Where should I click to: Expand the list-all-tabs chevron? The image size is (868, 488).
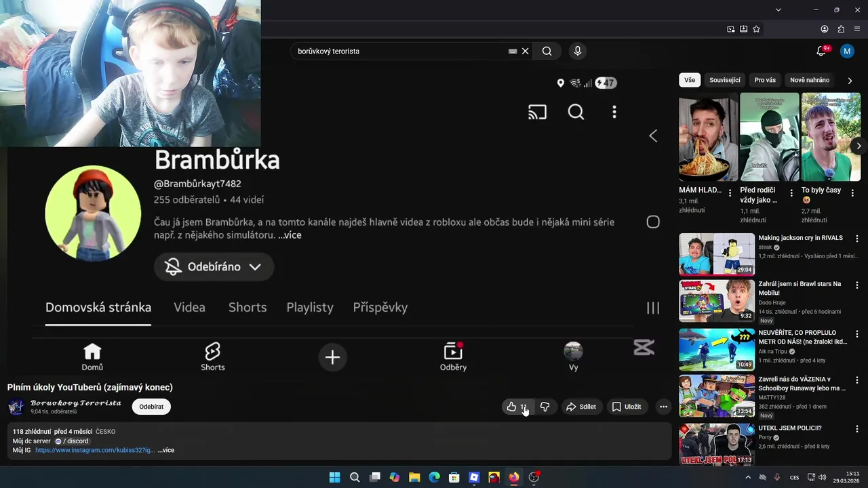coord(778,9)
